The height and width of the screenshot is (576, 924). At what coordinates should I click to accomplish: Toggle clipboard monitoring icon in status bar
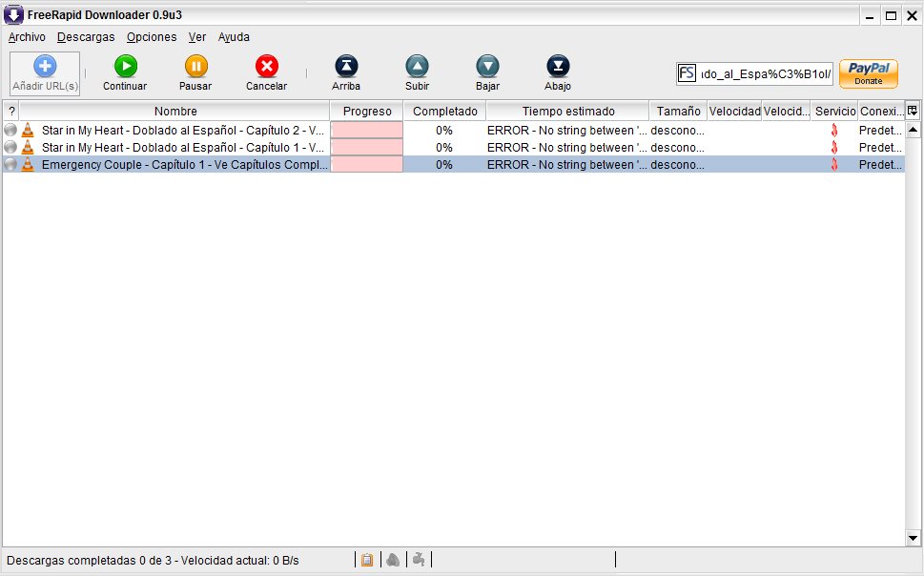click(x=367, y=560)
